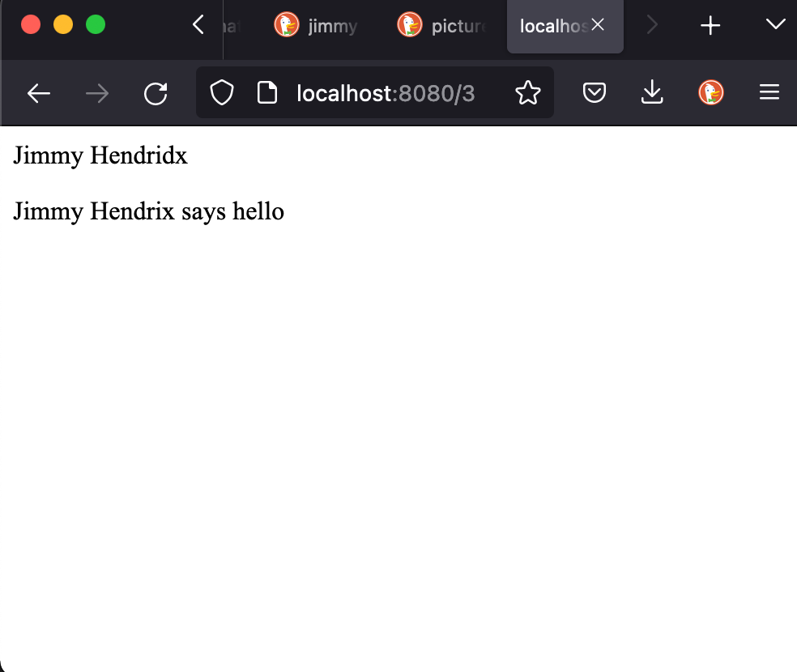Bookmark this page with the star
The height and width of the screenshot is (672, 797).
[x=527, y=94]
